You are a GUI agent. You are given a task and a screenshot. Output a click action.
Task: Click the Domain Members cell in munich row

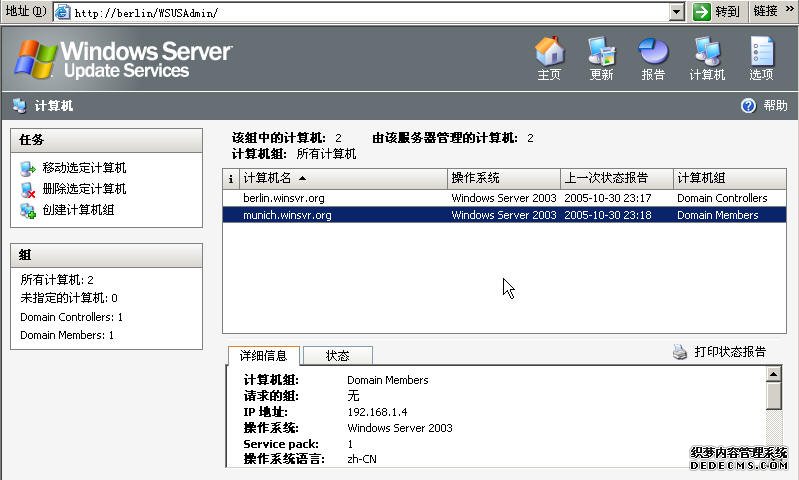point(717,215)
